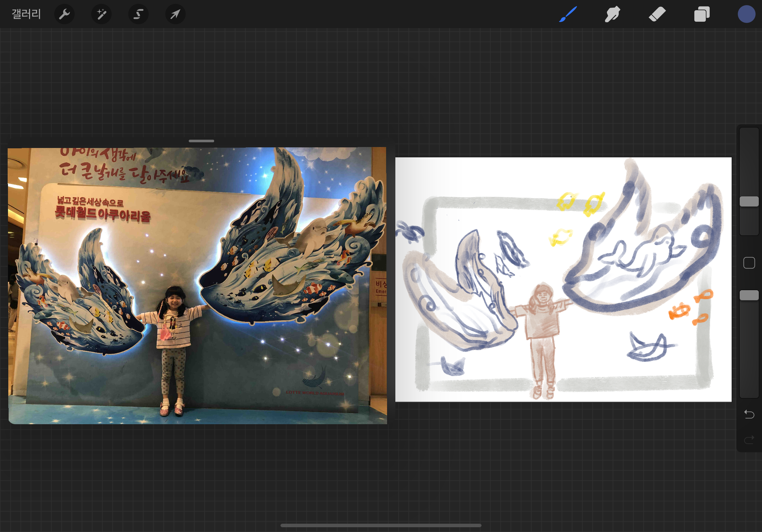Select the Eraser tool

pos(657,14)
